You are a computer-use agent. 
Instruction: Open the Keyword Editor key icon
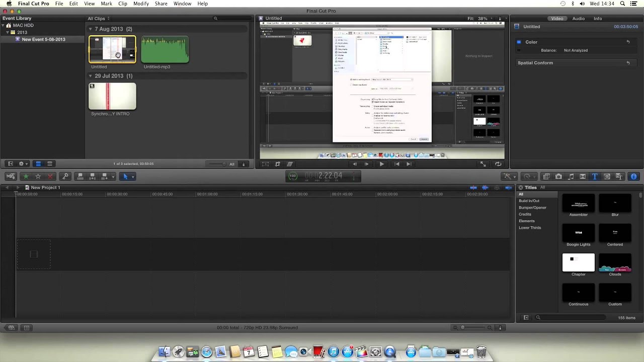[x=65, y=176]
